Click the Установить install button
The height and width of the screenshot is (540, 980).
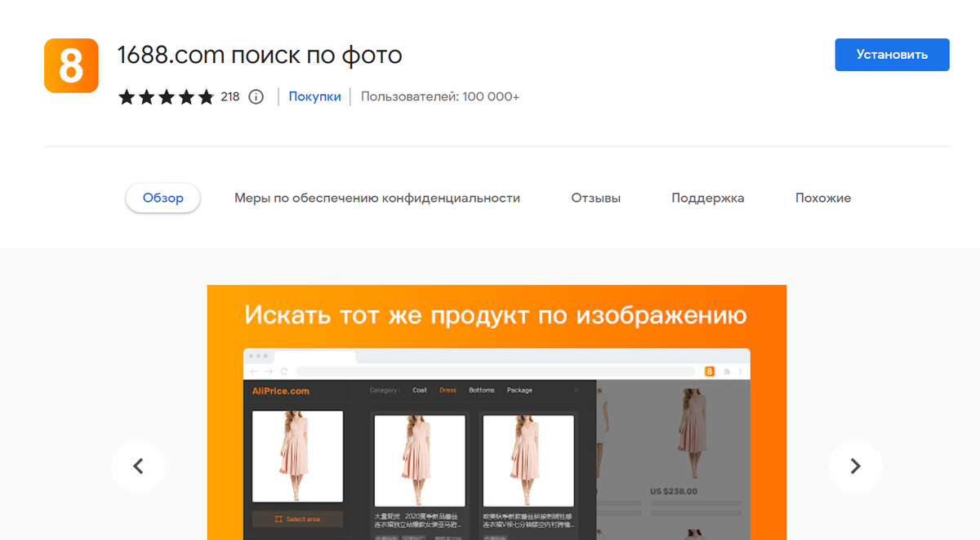pyautogui.click(x=892, y=55)
